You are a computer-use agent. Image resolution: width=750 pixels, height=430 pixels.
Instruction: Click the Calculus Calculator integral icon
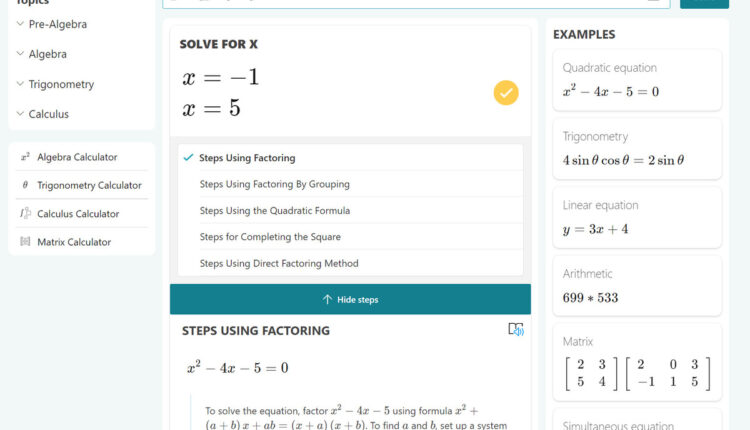pyautogui.click(x=25, y=213)
